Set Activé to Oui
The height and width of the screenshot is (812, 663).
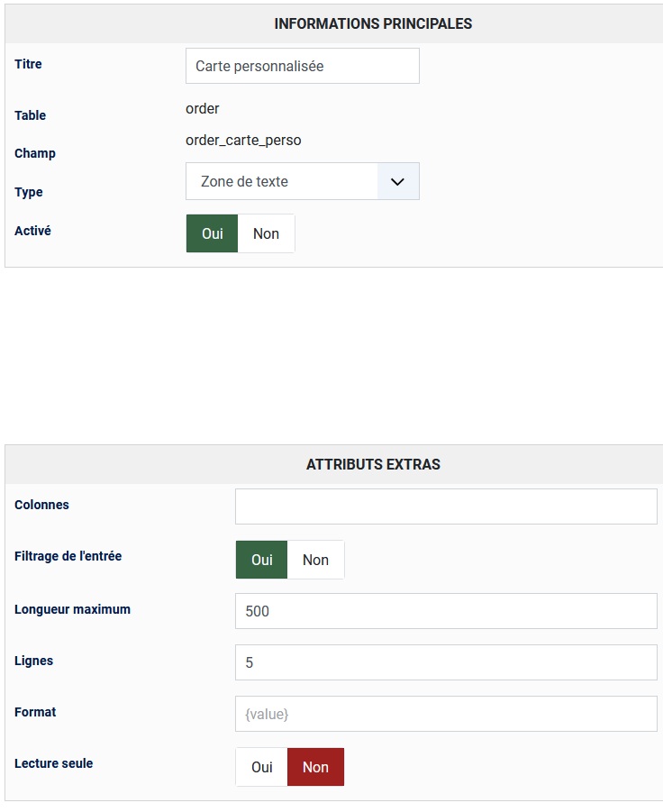213,233
